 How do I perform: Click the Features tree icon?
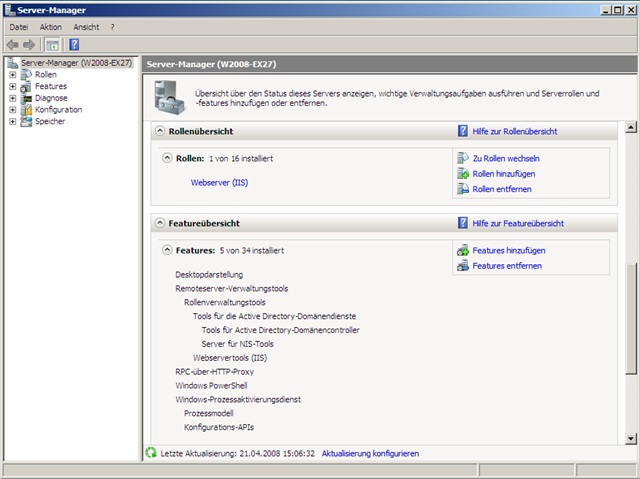(26, 86)
